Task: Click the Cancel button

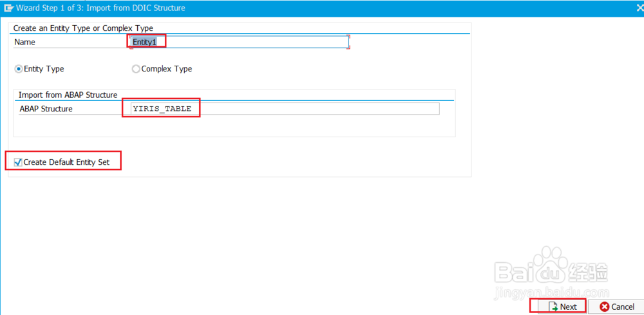Action: tap(616, 307)
